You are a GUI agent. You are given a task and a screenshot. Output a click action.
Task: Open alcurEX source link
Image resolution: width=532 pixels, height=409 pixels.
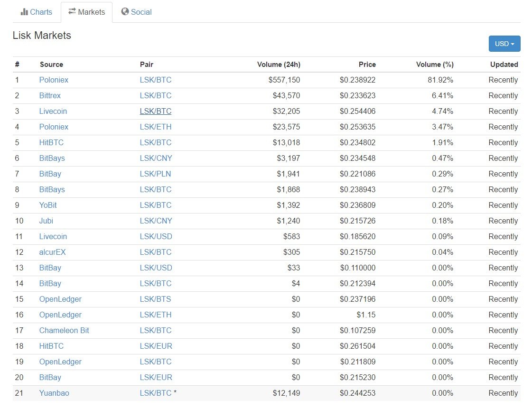click(52, 252)
